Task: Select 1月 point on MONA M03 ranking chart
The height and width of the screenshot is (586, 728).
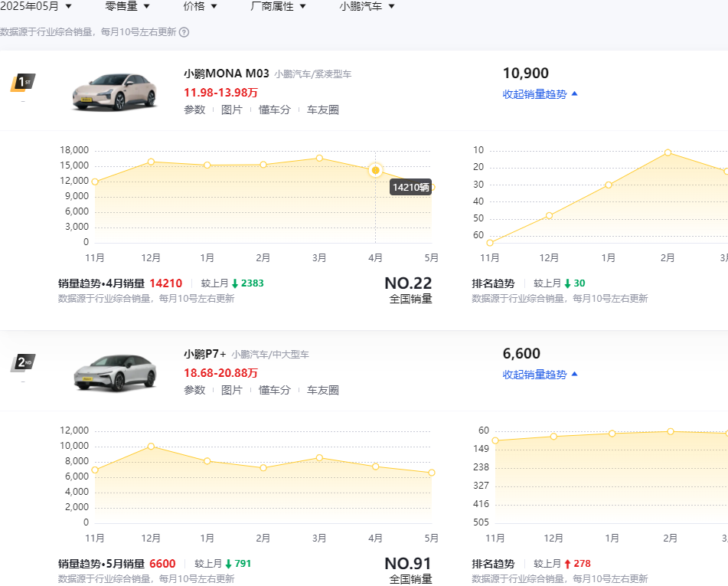Action: [x=609, y=185]
